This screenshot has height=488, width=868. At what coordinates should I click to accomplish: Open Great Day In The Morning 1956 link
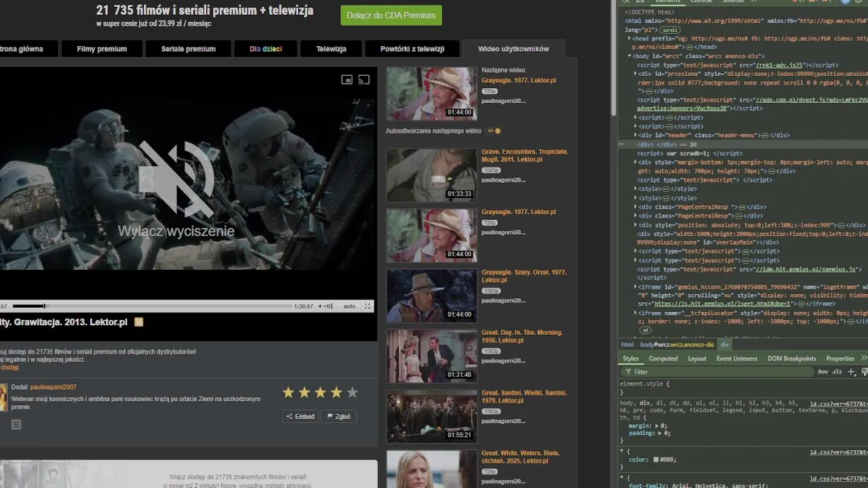(x=522, y=336)
